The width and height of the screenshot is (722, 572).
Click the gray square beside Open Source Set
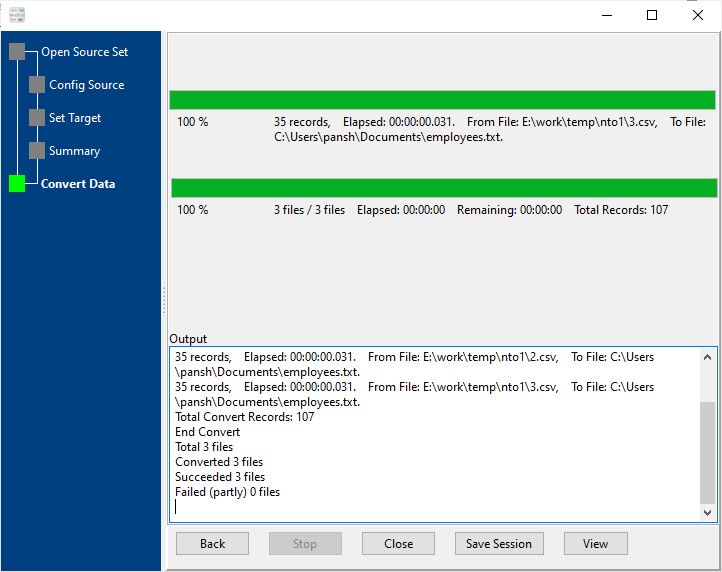pos(17,52)
